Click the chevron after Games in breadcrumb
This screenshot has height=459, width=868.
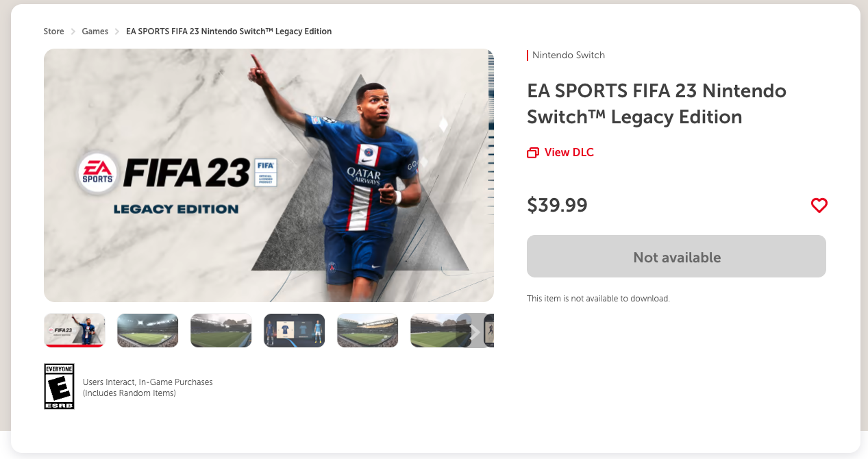click(117, 32)
